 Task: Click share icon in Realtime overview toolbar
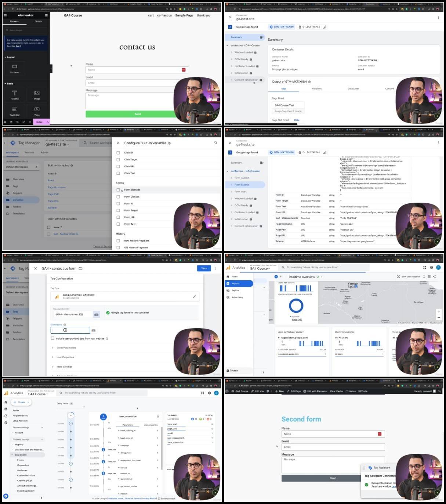434,276
